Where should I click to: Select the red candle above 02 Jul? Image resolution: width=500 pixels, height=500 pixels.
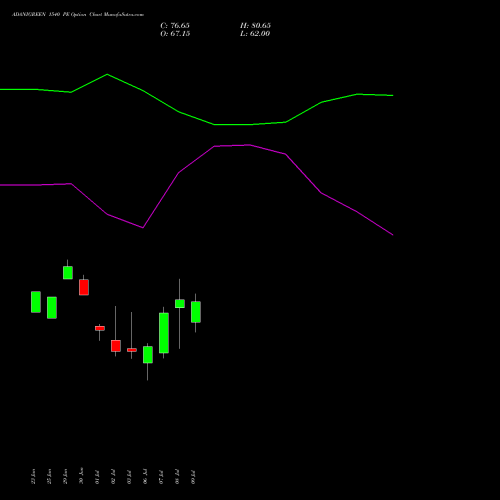(116, 346)
